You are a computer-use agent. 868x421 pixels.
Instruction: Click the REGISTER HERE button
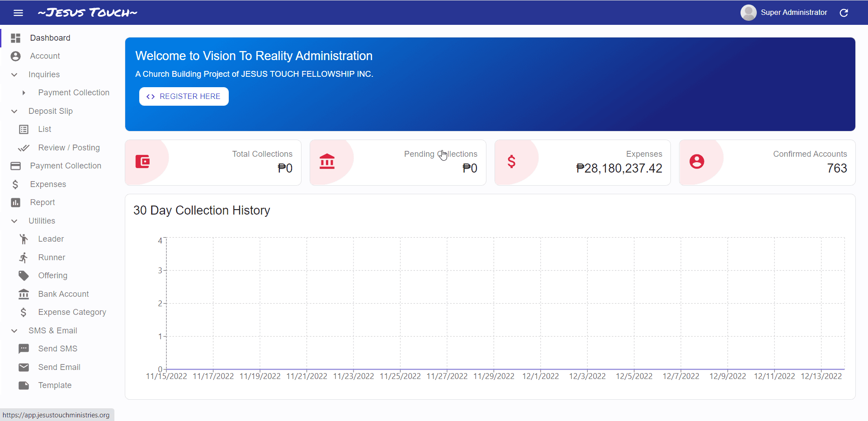[x=184, y=96]
